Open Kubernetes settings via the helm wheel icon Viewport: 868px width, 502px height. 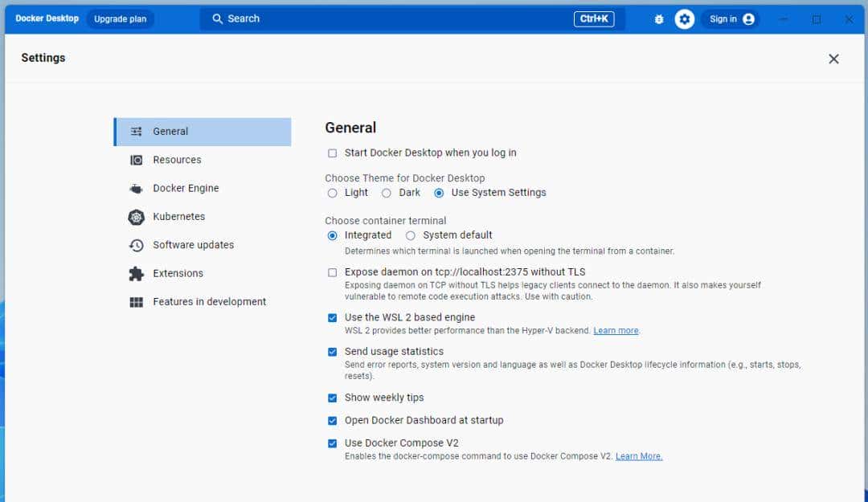click(135, 217)
